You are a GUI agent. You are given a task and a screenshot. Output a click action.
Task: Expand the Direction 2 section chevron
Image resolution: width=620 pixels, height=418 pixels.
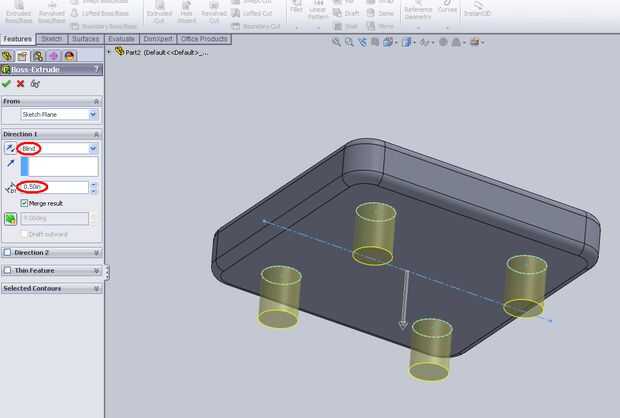click(x=96, y=253)
